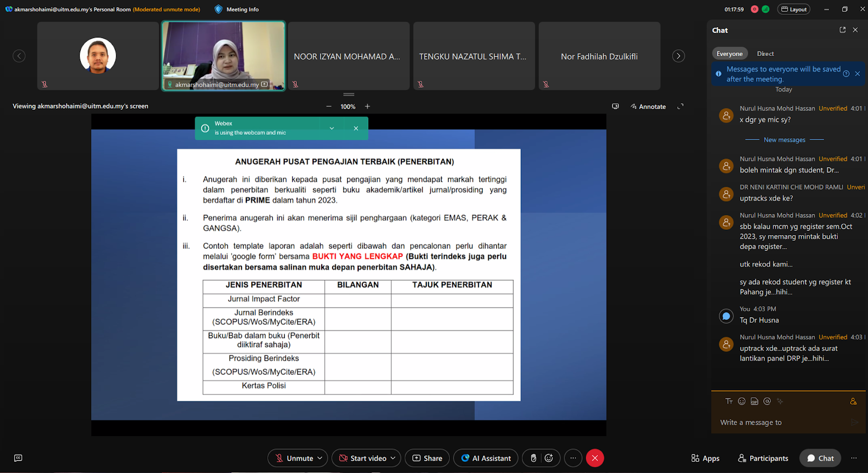Open panel options ellipsis at bottom right
Viewport: 868px width, 473px height.
[854, 458]
